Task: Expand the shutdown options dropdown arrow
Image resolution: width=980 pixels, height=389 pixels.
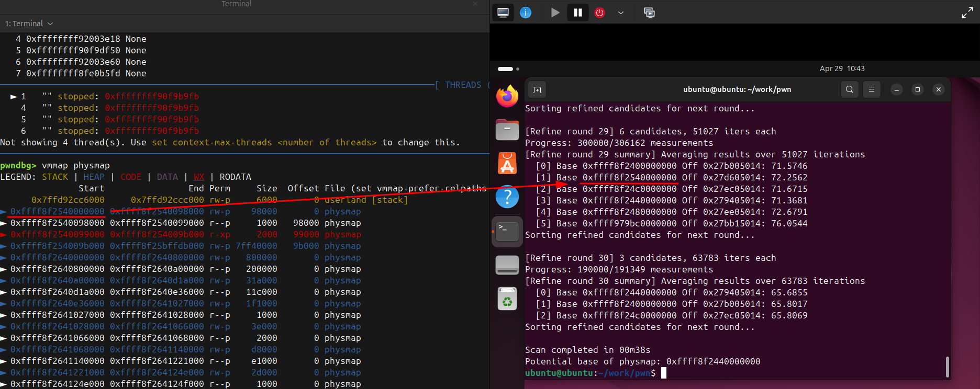Action: (x=621, y=13)
